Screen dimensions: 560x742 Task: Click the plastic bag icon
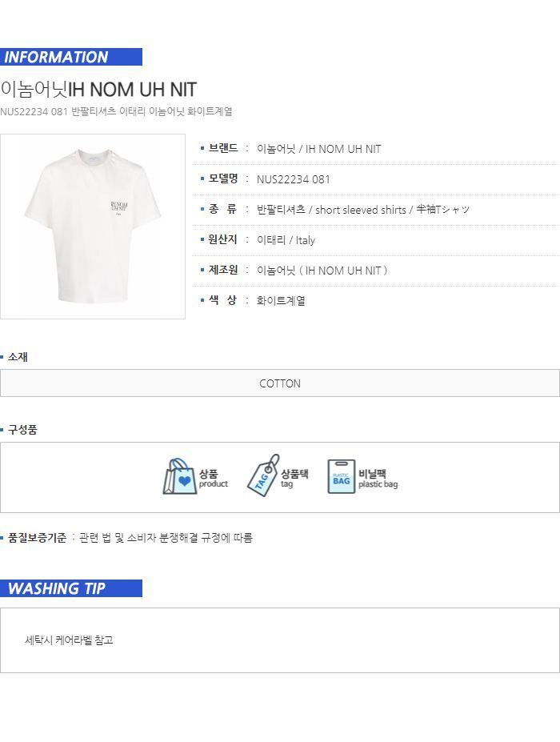tap(341, 477)
